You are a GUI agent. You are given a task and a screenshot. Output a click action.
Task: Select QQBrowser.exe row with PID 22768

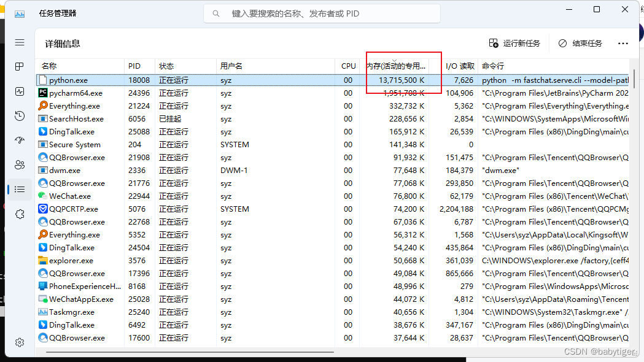[x=333, y=222]
